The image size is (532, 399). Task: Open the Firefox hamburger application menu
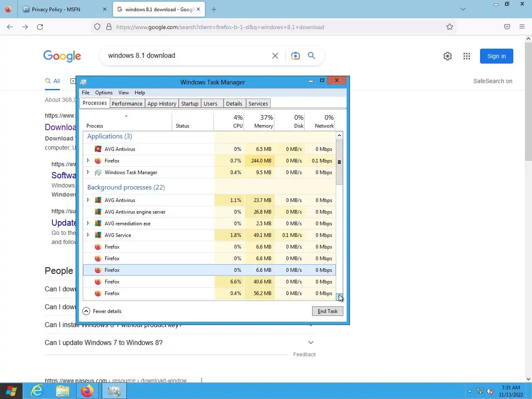click(522, 27)
